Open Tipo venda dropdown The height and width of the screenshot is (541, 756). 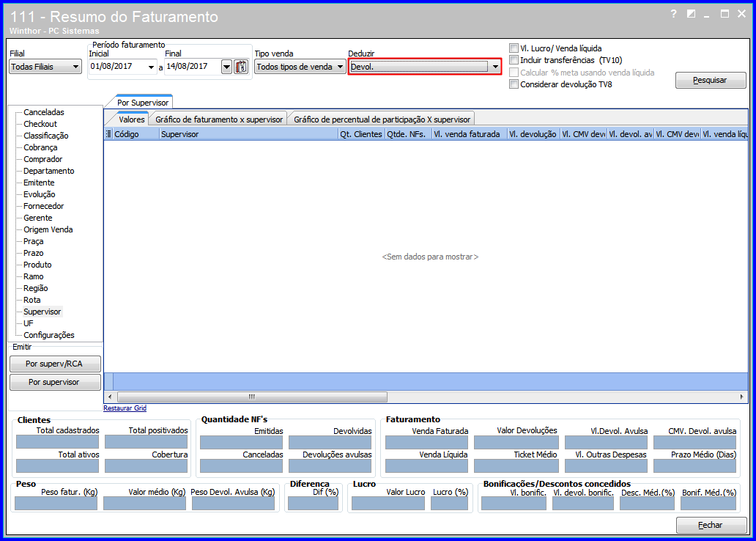pyautogui.click(x=300, y=67)
